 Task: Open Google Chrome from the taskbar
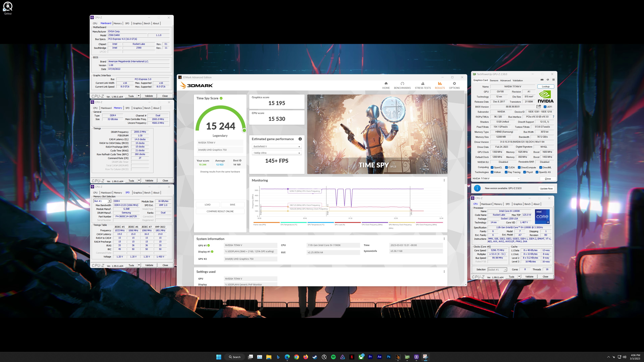[296, 357]
